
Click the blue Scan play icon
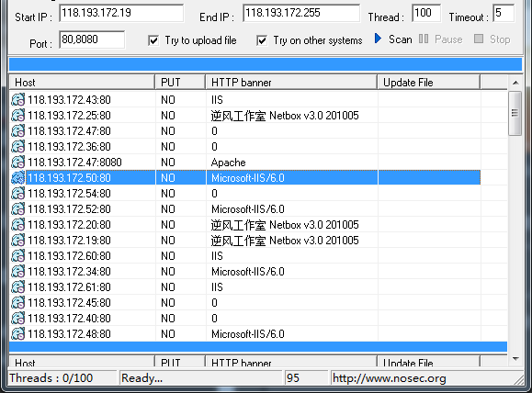coord(378,39)
